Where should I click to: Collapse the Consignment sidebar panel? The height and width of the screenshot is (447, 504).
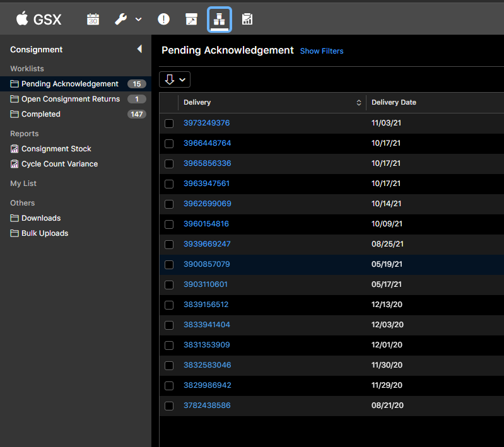tap(139, 49)
